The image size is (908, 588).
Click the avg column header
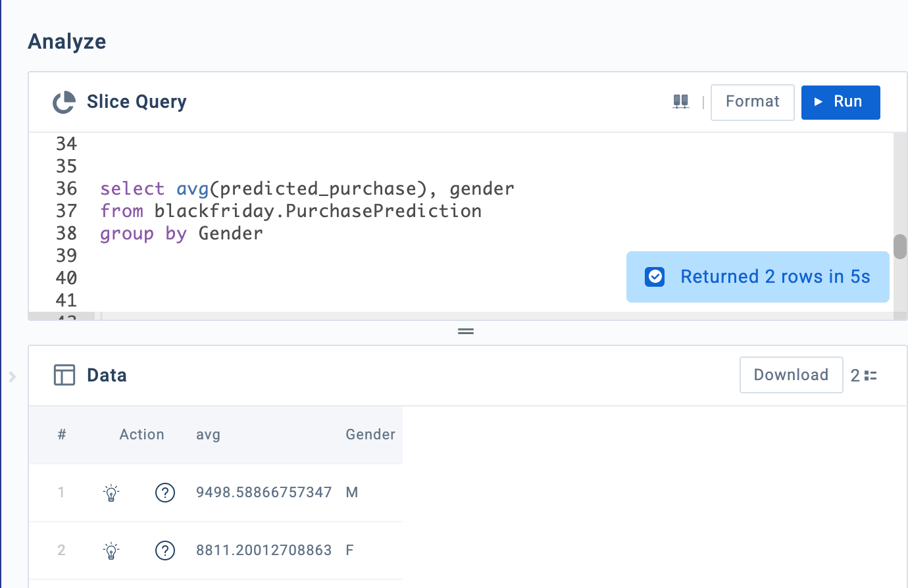tap(208, 435)
